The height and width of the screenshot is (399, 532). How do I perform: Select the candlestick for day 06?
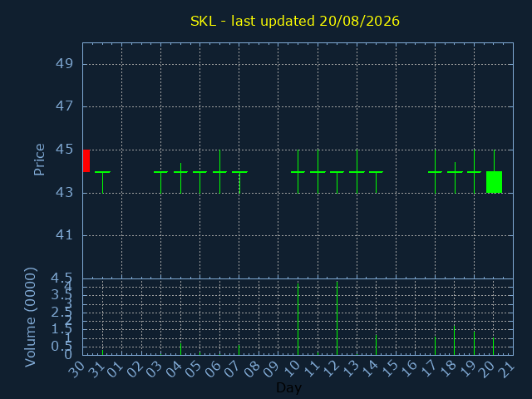(219, 172)
